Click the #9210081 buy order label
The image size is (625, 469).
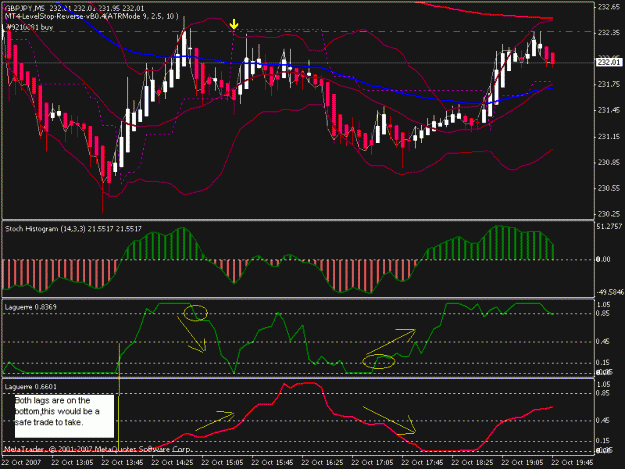pos(30,27)
